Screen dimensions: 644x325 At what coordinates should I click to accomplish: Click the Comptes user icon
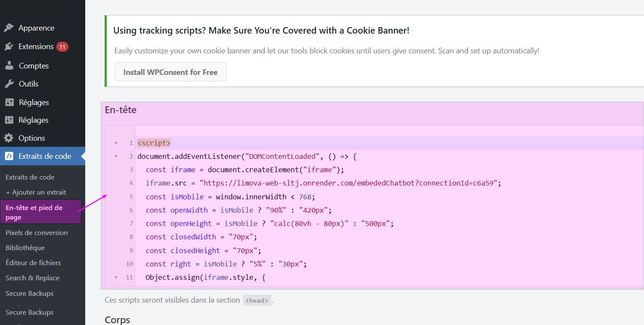[9, 66]
